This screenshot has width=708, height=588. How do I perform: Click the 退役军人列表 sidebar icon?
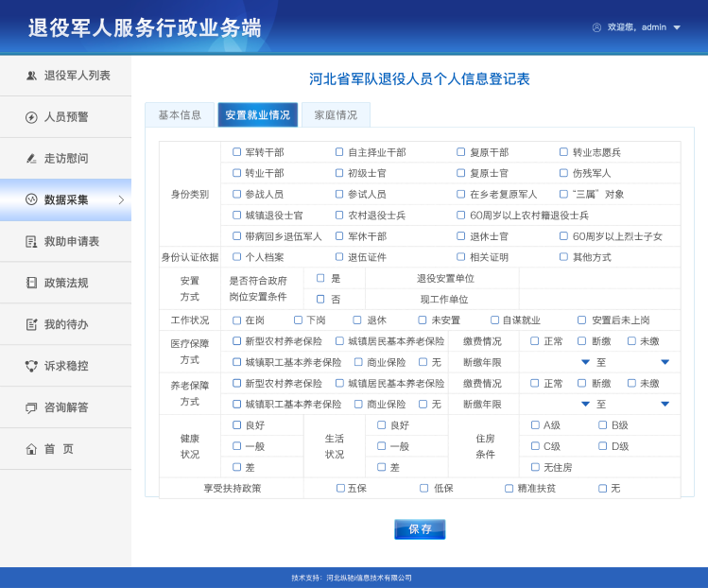(x=31, y=76)
